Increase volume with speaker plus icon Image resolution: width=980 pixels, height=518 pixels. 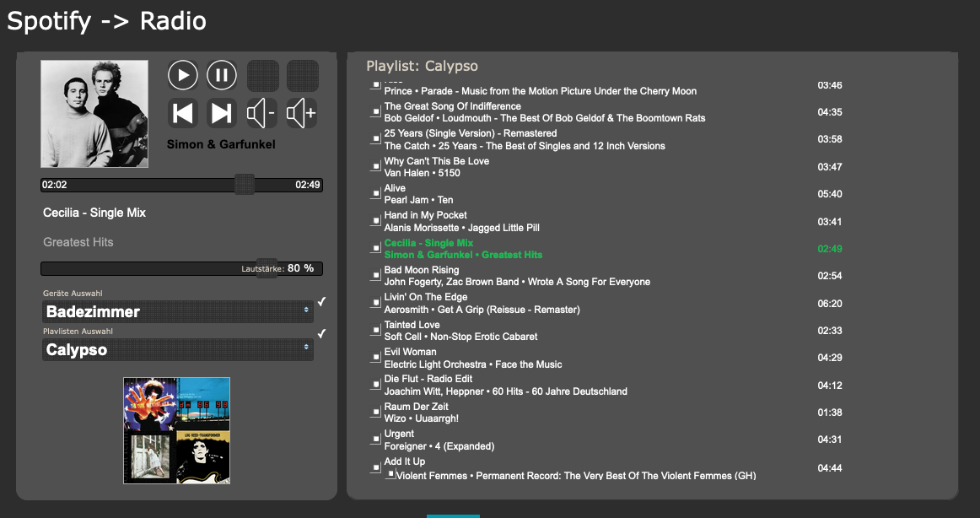(x=302, y=113)
